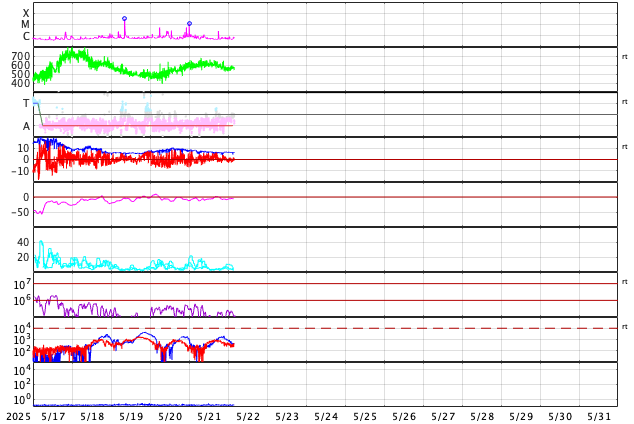Screen dimensions: 634x424
Task: Click the T axis label
Action: 26,103
